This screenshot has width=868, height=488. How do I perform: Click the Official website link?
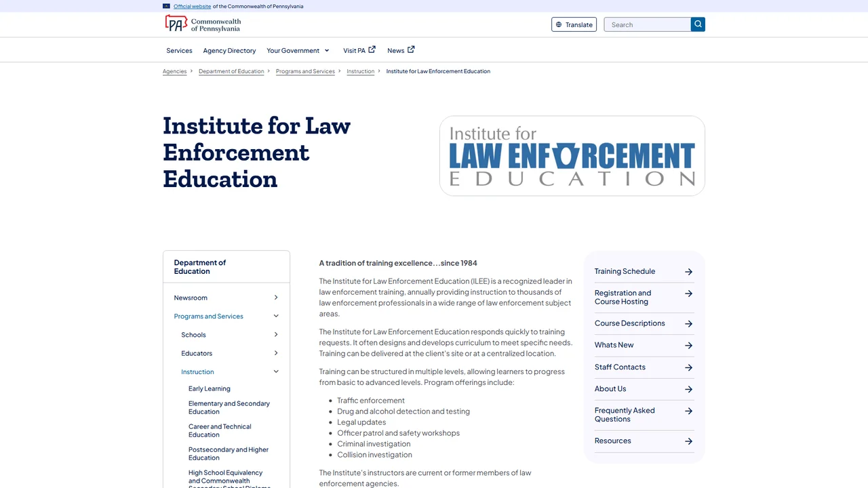192,6
